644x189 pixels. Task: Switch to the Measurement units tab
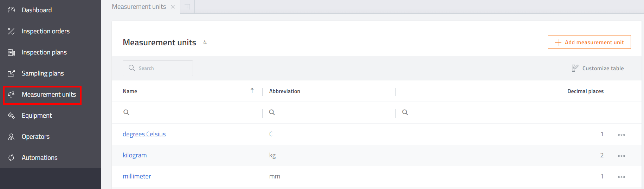point(139,7)
